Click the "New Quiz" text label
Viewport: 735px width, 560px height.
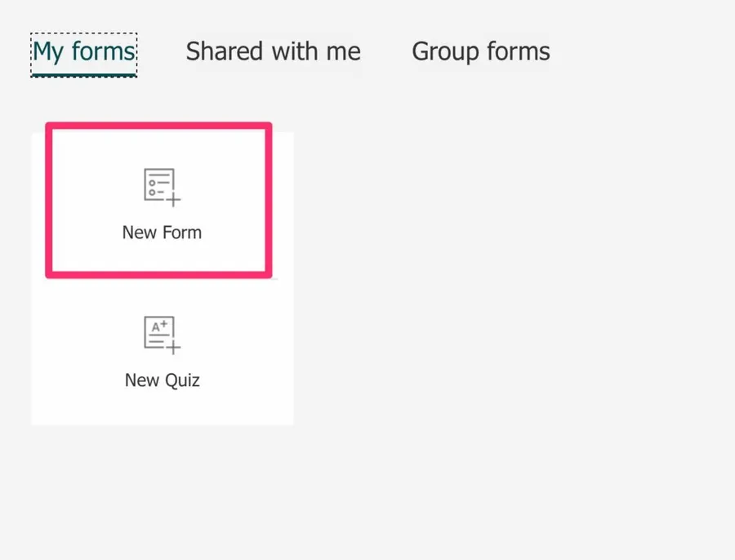162,380
